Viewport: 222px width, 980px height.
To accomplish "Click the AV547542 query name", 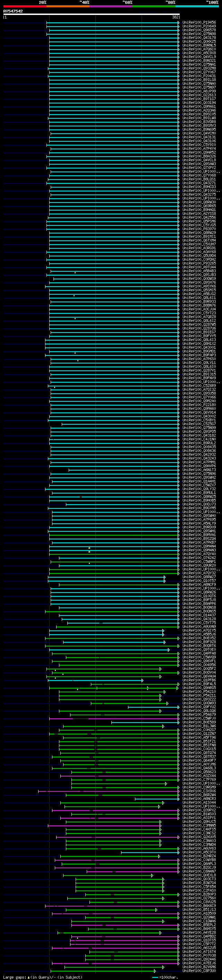I will (13, 11).
